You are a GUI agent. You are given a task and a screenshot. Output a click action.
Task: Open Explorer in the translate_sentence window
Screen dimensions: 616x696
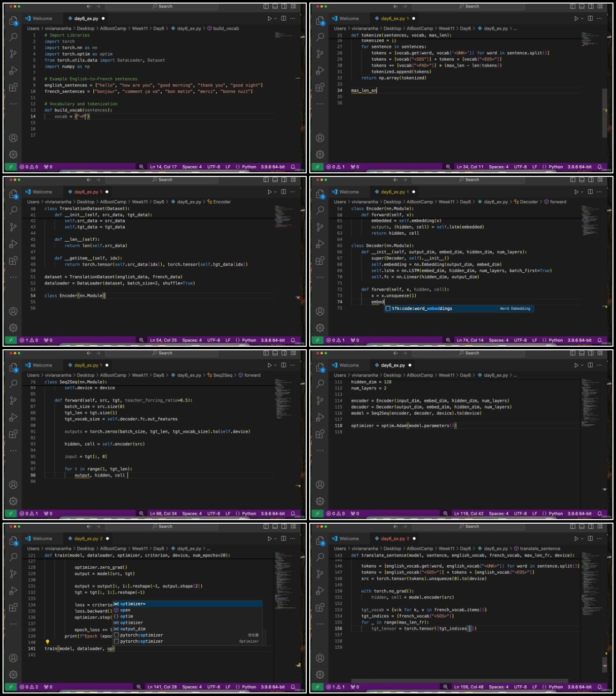point(320,541)
